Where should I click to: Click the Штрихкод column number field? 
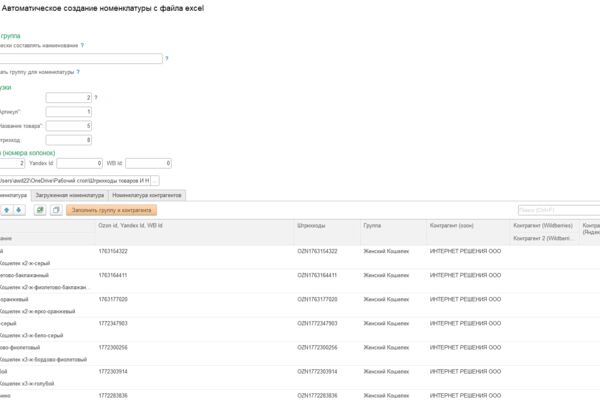click(x=69, y=140)
